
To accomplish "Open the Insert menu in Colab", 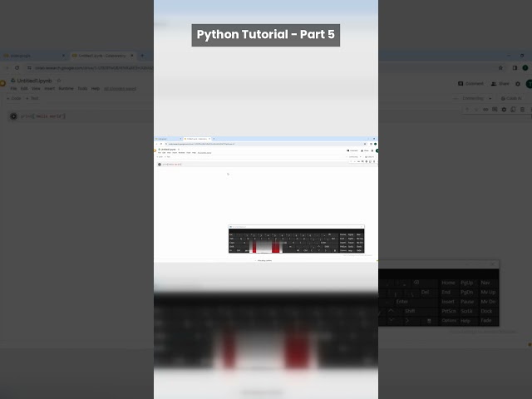I will (50, 89).
